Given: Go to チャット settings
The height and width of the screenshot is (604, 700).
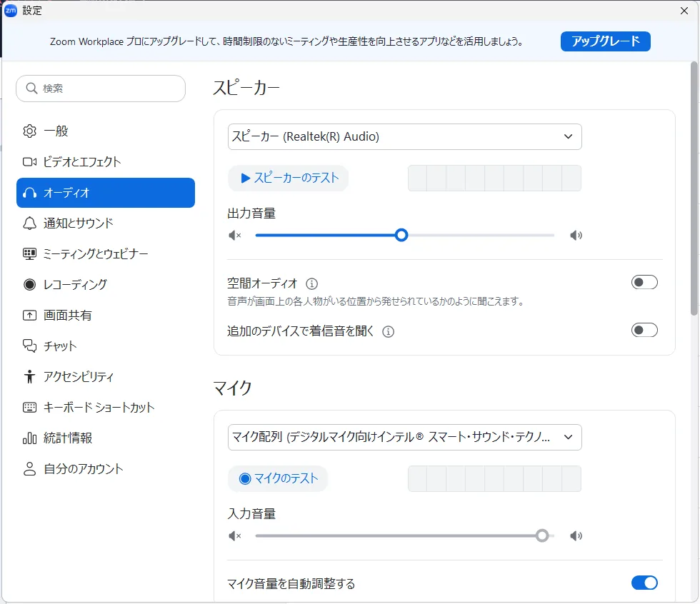Looking at the screenshot, I should point(106,346).
